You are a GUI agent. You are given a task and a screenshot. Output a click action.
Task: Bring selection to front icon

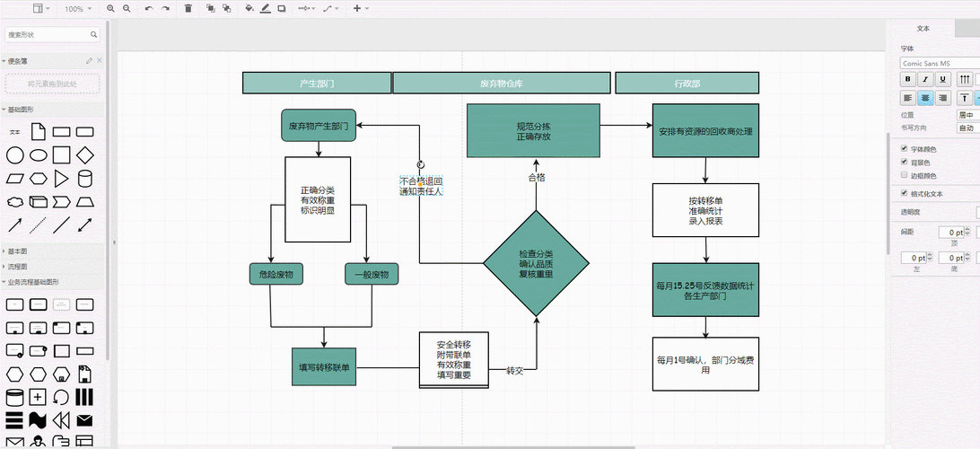pyautogui.click(x=210, y=8)
